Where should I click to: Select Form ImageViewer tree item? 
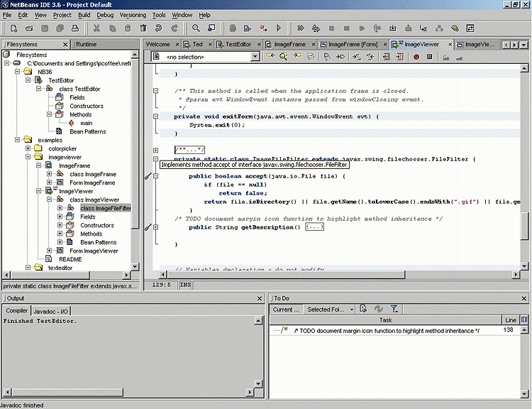click(x=94, y=251)
